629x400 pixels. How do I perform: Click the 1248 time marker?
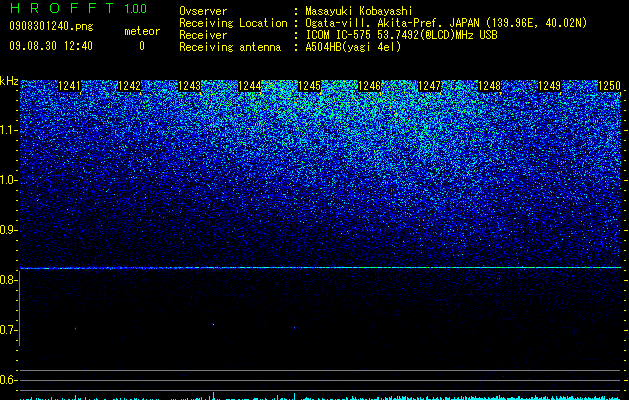(490, 86)
